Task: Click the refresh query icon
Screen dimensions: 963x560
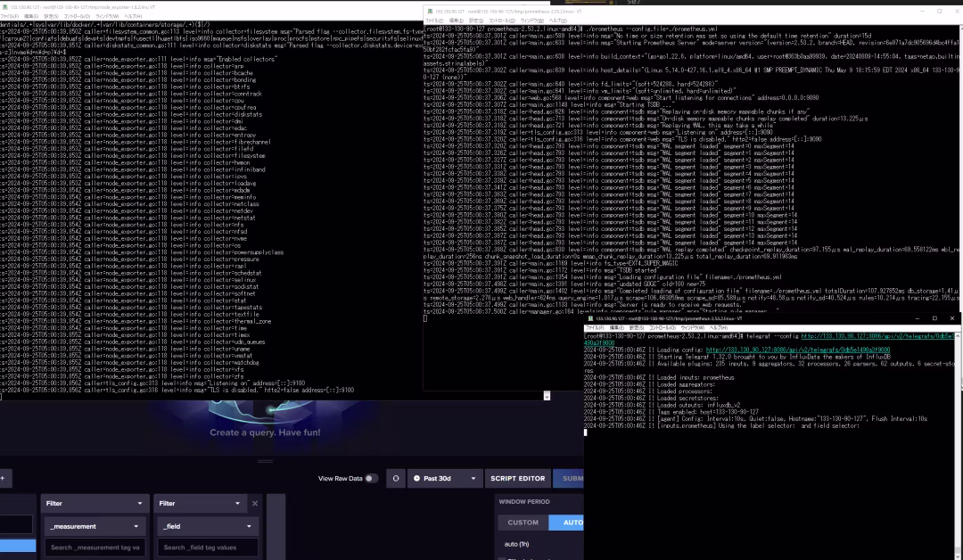Action: pos(396,478)
